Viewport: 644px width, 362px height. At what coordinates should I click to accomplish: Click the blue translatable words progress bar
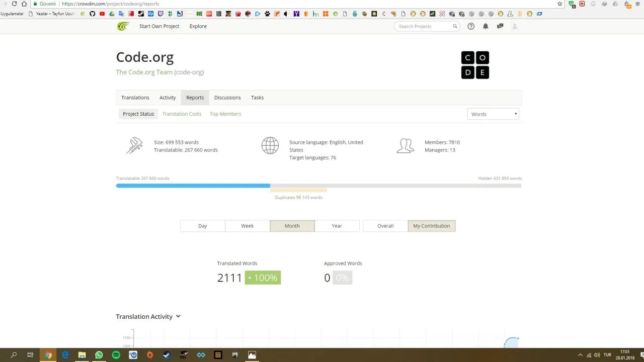coord(193,186)
